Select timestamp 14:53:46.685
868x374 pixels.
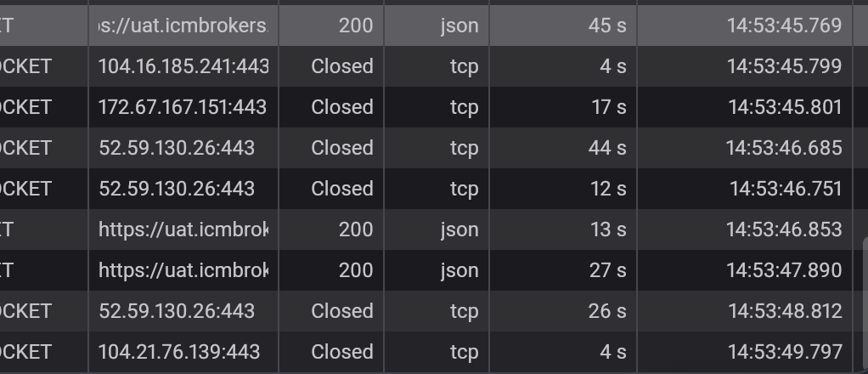point(784,148)
